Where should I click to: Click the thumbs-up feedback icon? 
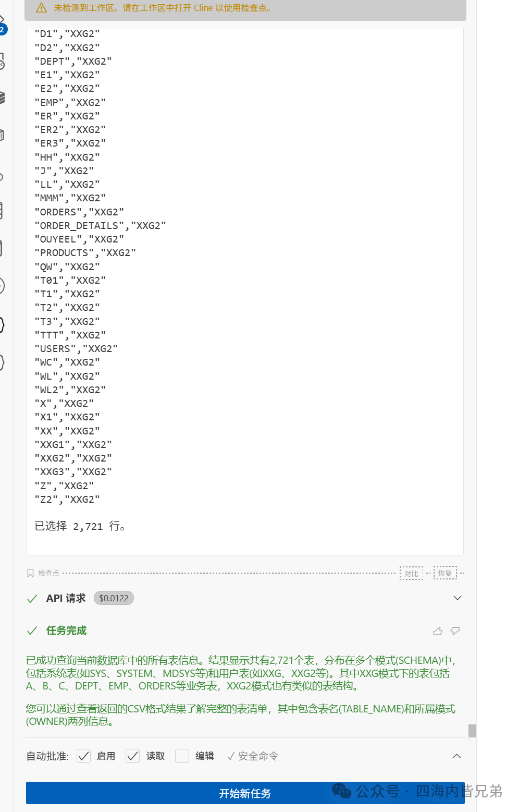[x=438, y=631]
